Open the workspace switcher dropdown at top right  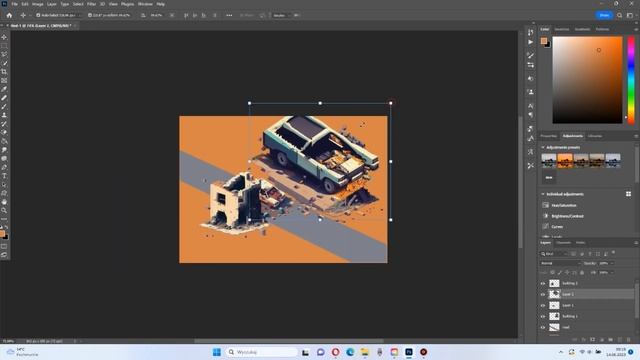tap(630, 15)
